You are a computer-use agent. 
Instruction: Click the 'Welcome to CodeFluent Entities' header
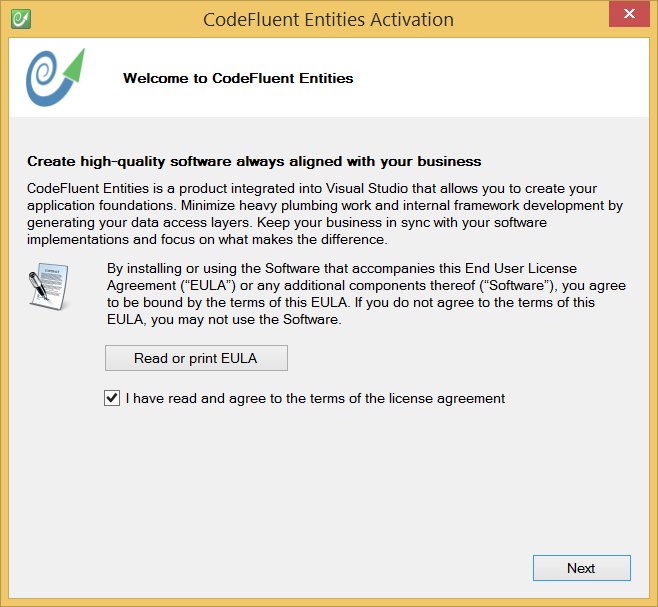[238, 78]
